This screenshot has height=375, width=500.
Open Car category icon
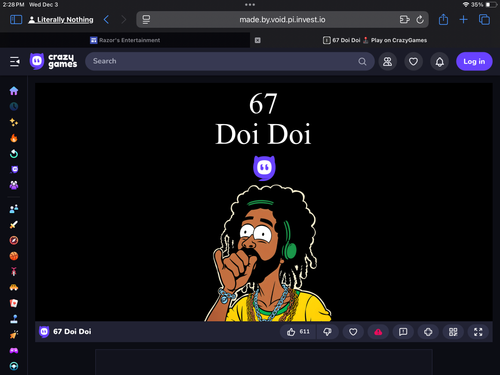click(14, 287)
